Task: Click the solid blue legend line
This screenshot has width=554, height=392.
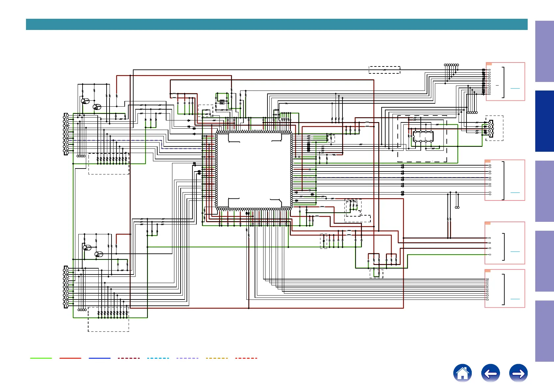Action: [x=100, y=358]
